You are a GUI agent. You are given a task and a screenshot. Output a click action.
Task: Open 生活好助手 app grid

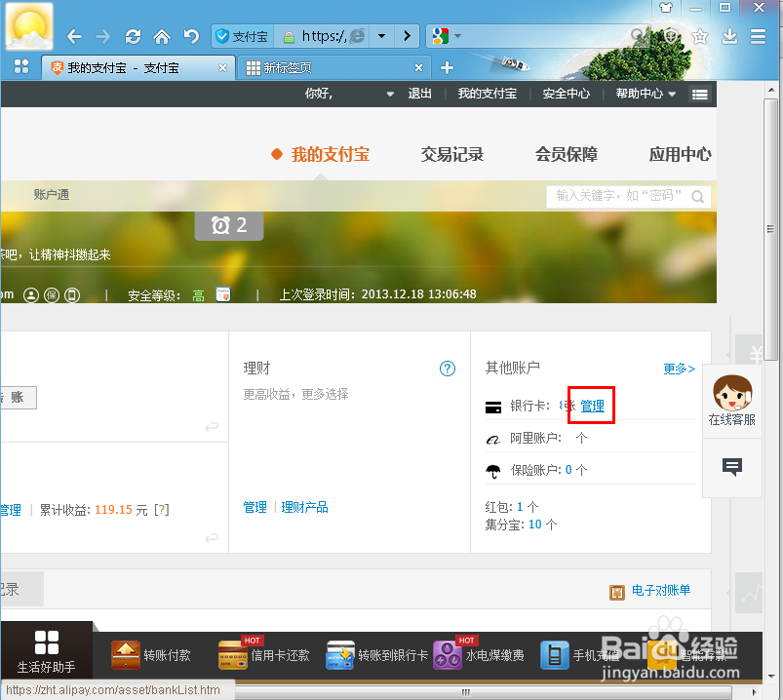pos(46,651)
